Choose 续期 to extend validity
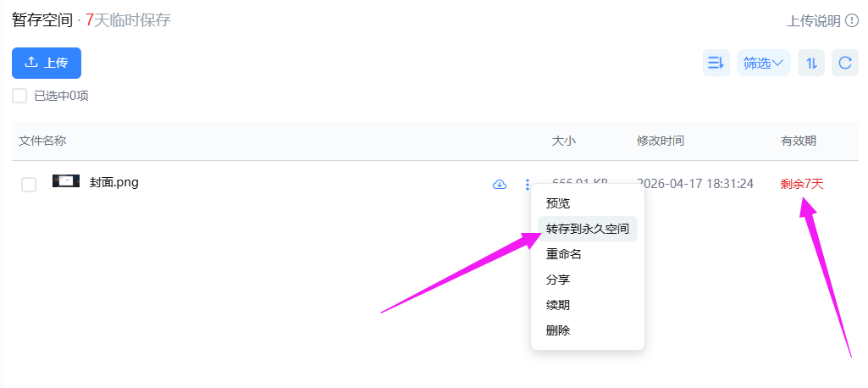The width and height of the screenshot is (868, 388). tap(558, 305)
